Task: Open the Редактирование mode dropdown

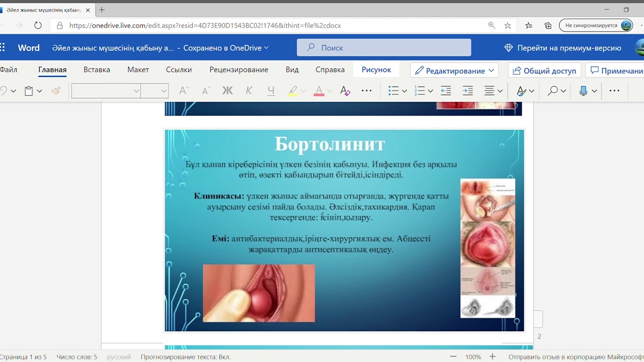Action: (x=454, y=71)
